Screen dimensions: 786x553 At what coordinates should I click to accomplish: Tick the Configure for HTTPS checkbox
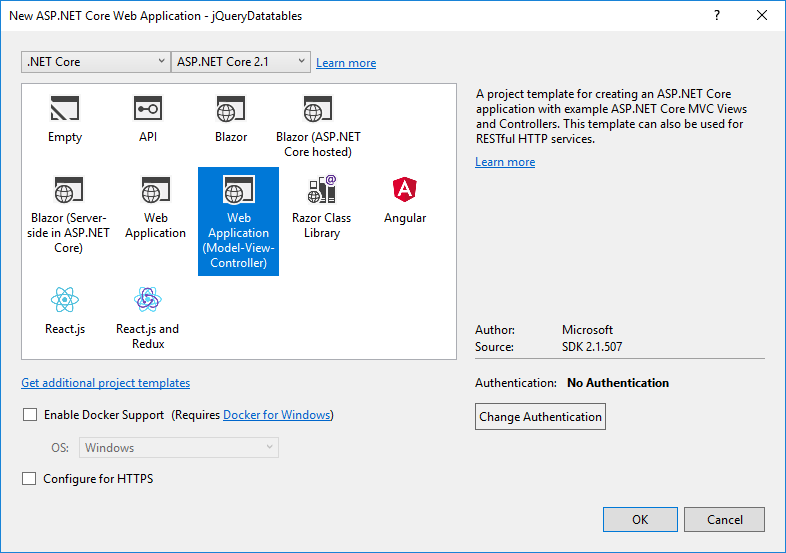[29, 479]
